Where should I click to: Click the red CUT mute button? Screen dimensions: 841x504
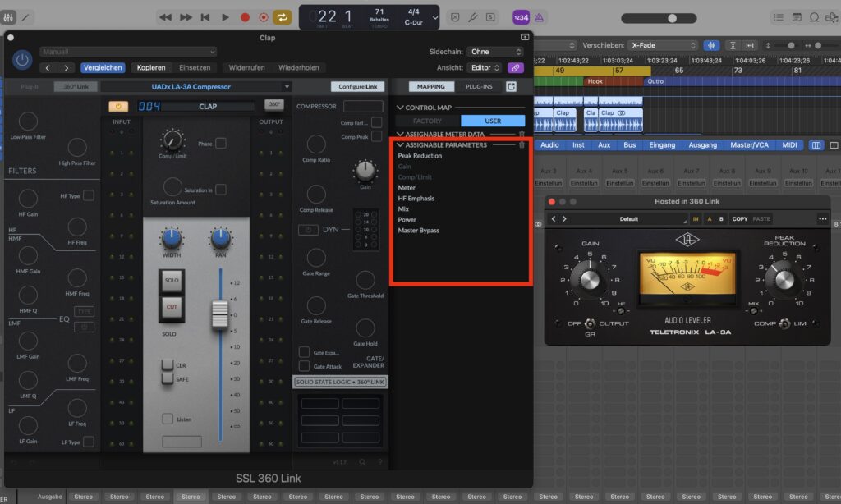(x=172, y=308)
